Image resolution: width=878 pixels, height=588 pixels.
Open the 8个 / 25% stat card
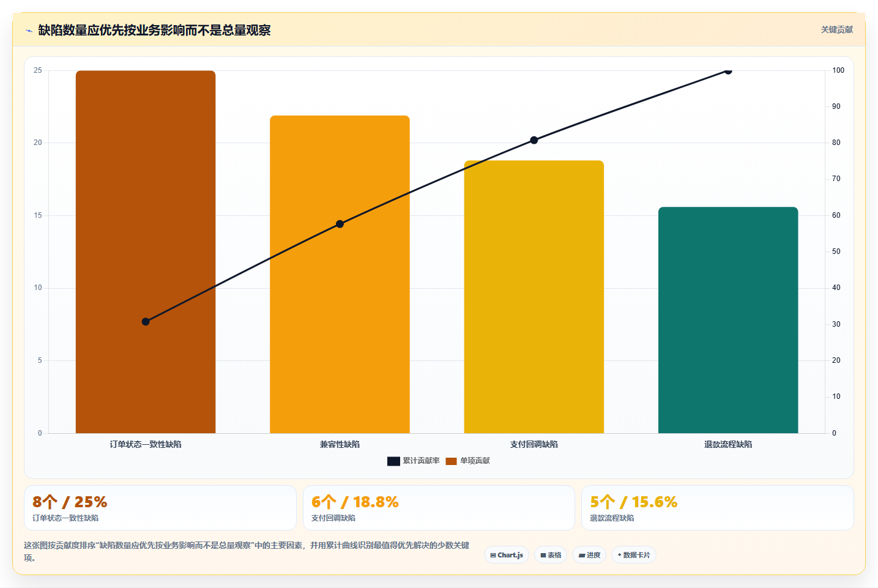point(160,508)
